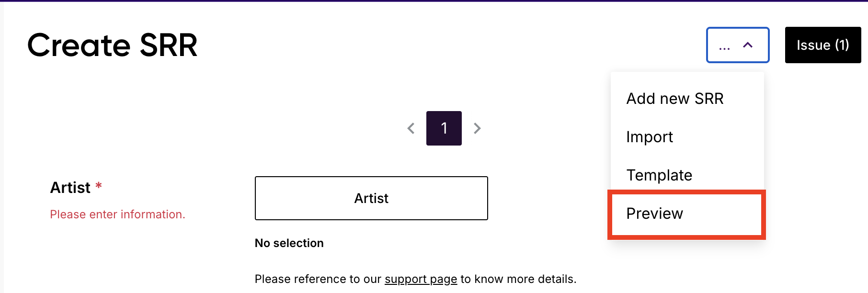
Task: Click 'to know more details.' text
Action: click(x=518, y=279)
